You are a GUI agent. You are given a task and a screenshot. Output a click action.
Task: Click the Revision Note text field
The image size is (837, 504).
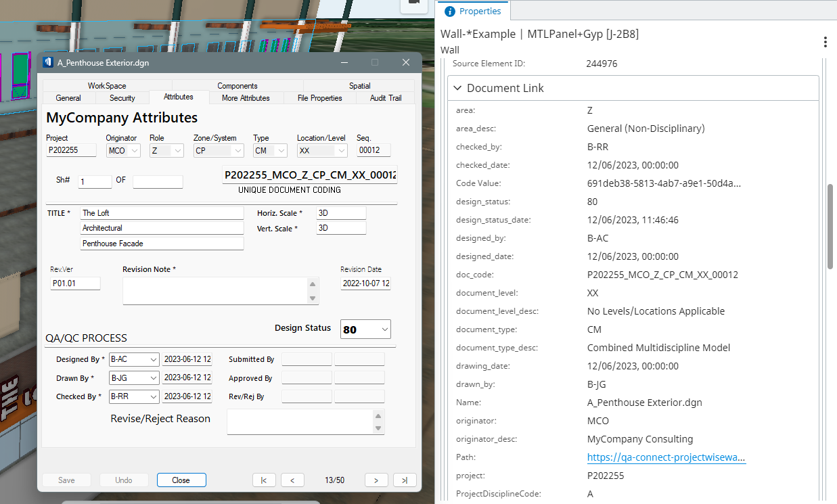click(x=214, y=290)
